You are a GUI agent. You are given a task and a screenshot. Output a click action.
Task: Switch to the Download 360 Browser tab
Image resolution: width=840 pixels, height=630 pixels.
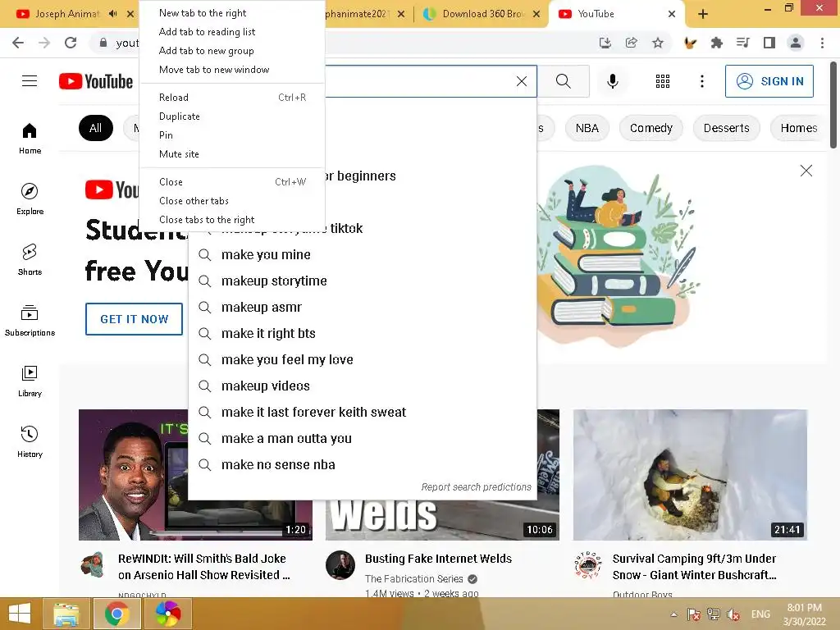tap(482, 14)
